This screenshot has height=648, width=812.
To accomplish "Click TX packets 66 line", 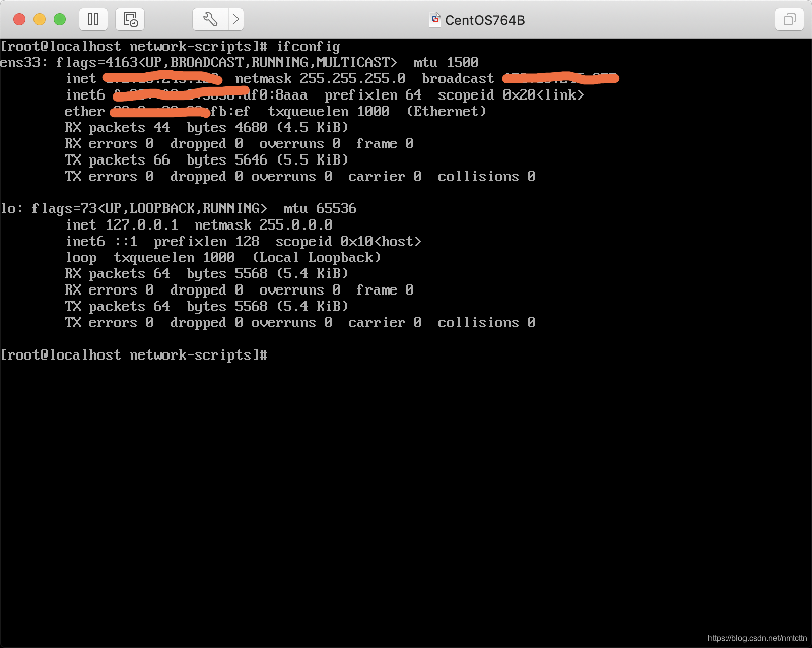I will coord(117,160).
